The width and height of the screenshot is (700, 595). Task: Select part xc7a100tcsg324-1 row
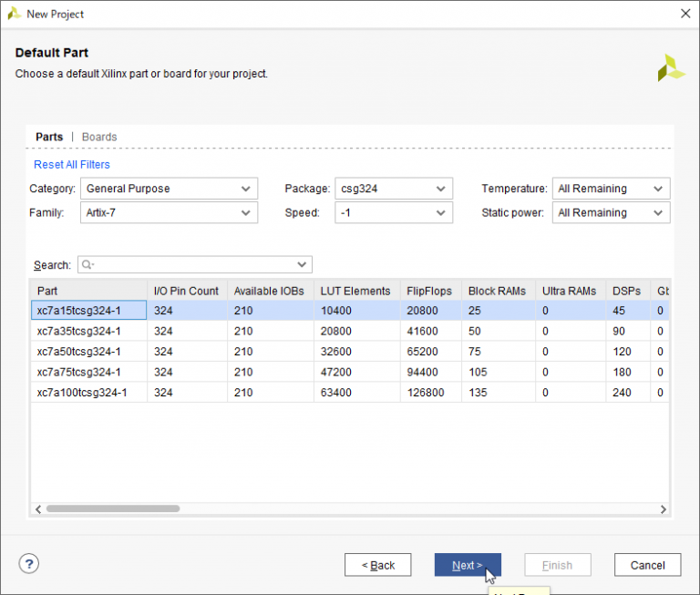[82, 393]
